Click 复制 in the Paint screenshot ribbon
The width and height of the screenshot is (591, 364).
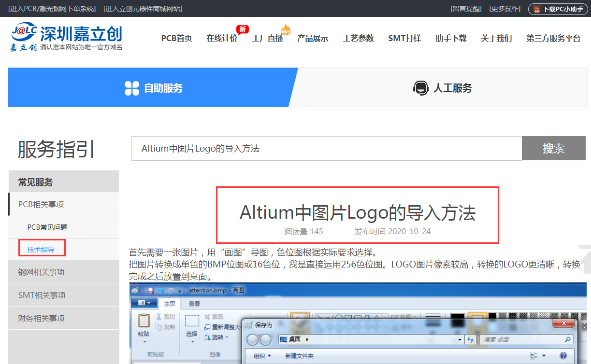(165, 327)
